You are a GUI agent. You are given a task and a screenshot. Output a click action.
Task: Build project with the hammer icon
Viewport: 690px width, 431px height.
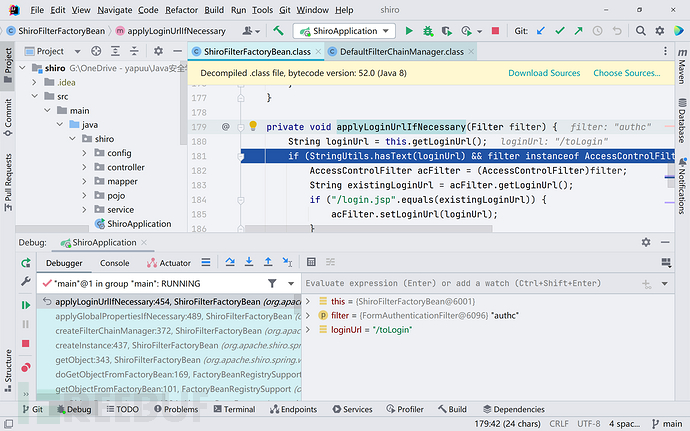[278, 30]
